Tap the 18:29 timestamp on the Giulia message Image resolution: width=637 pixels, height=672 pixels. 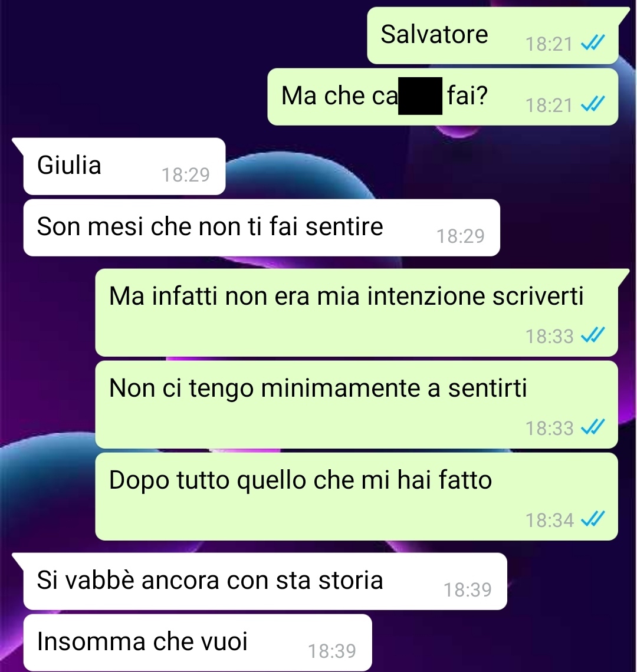click(185, 175)
